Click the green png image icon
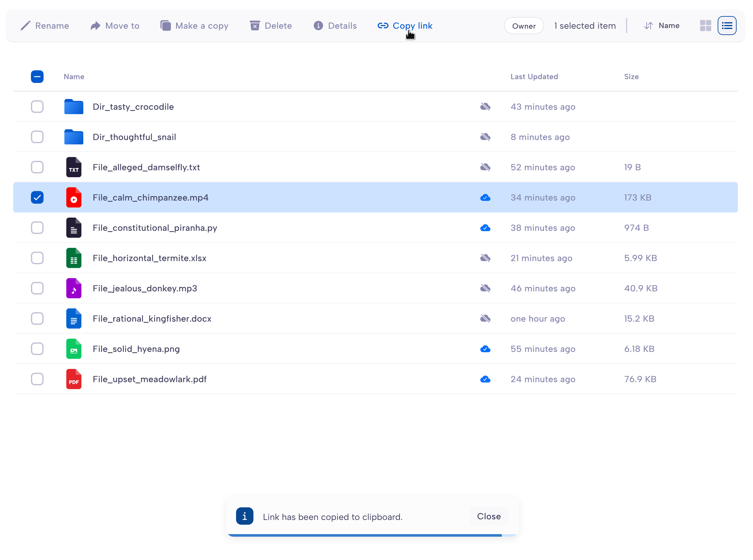The height and width of the screenshot is (560, 753). click(x=74, y=349)
